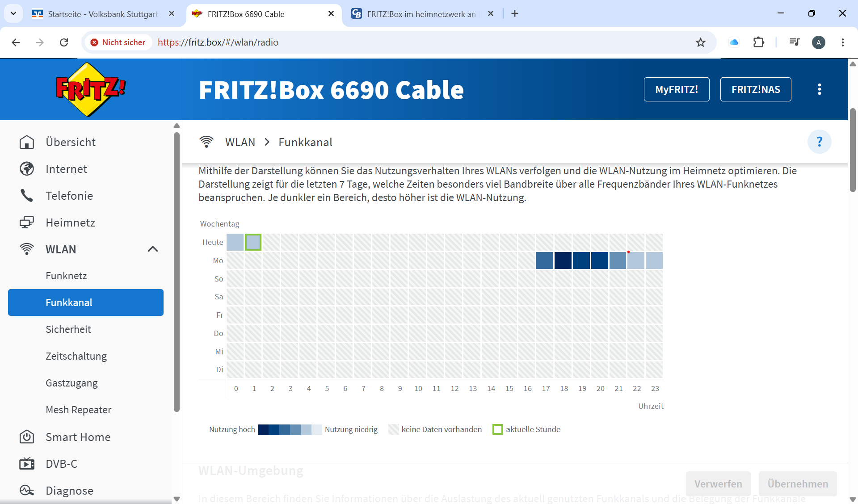The width and height of the screenshot is (858, 504).
Task: Click the Monday 23:00 usage cell
Action: click(x=654, y=260)
